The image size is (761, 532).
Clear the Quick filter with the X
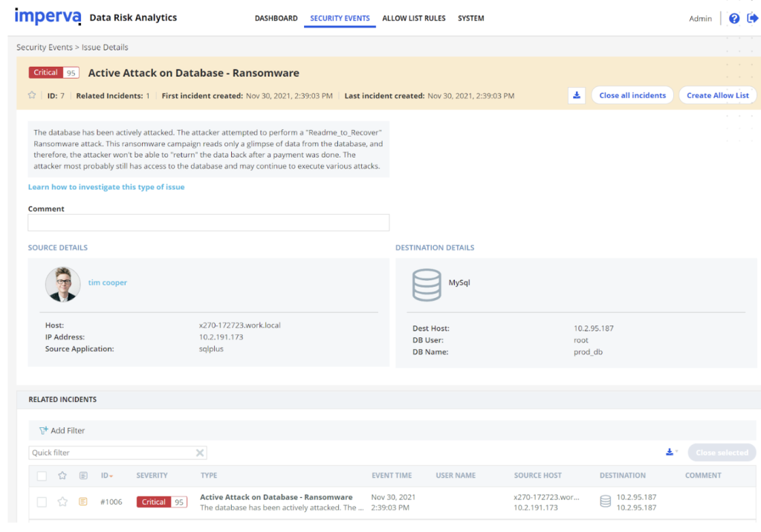pos(199,452)
